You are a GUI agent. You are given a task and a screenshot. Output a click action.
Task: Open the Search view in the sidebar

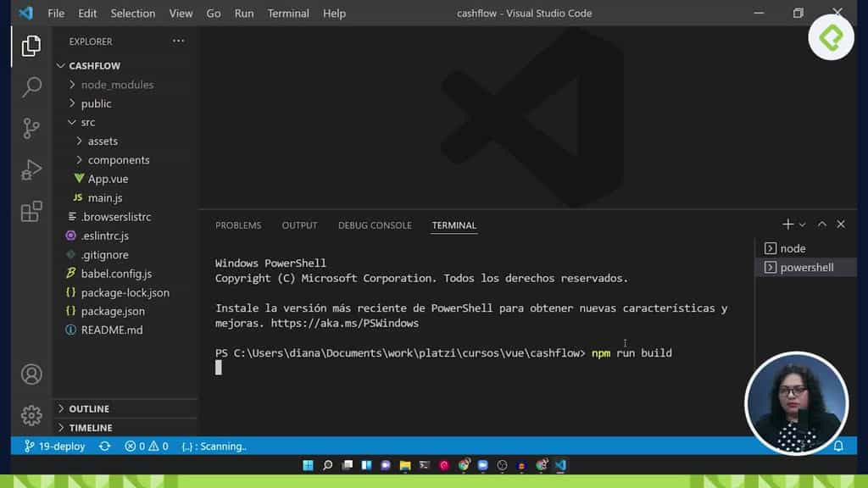31,86
